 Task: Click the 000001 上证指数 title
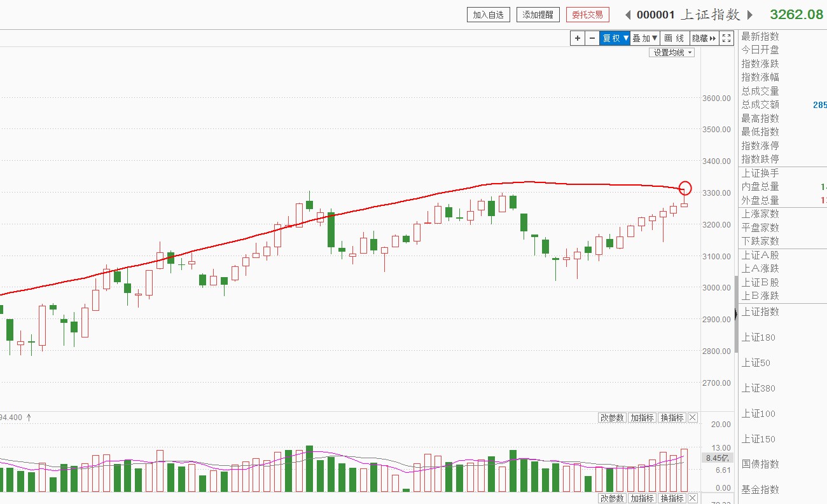point(689,15)
